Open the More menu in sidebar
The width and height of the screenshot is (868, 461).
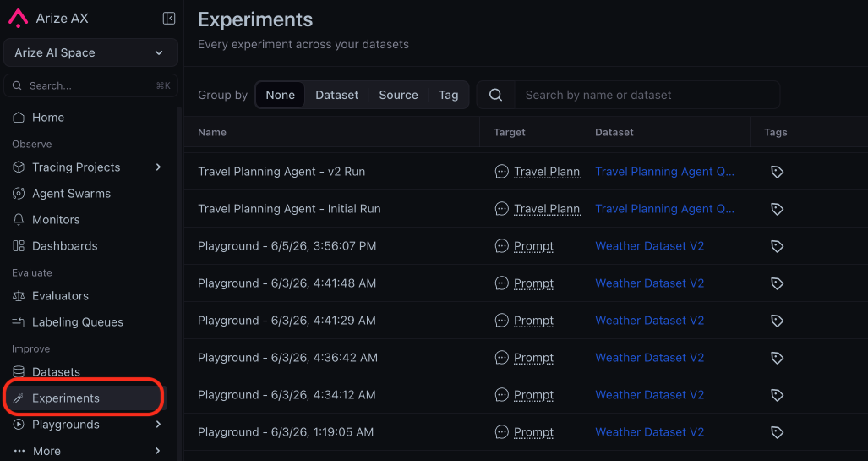46,451
